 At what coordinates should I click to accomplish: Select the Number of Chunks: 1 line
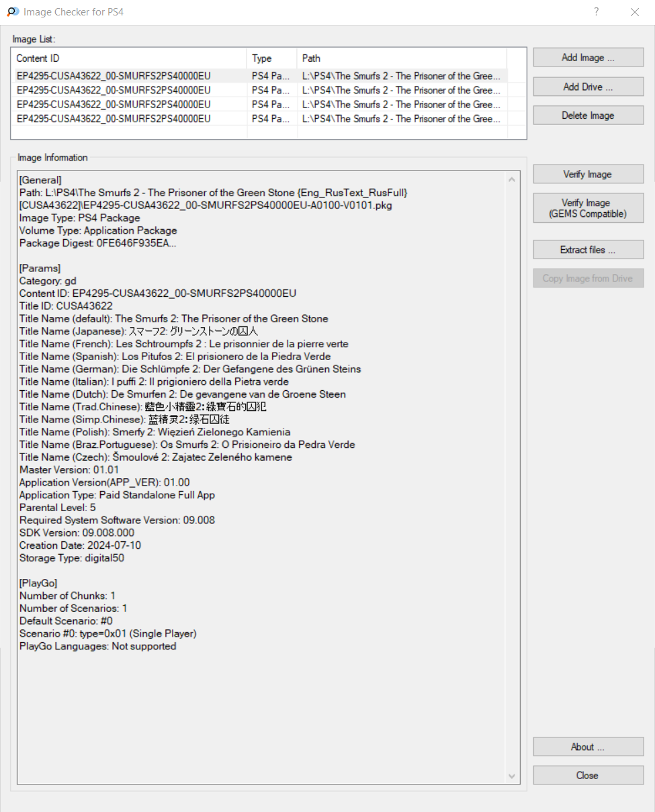coord(67,596)
